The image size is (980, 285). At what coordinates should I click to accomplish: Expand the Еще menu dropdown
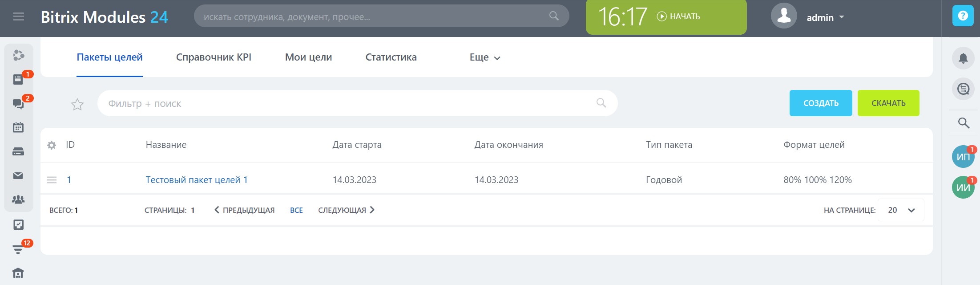485,57
